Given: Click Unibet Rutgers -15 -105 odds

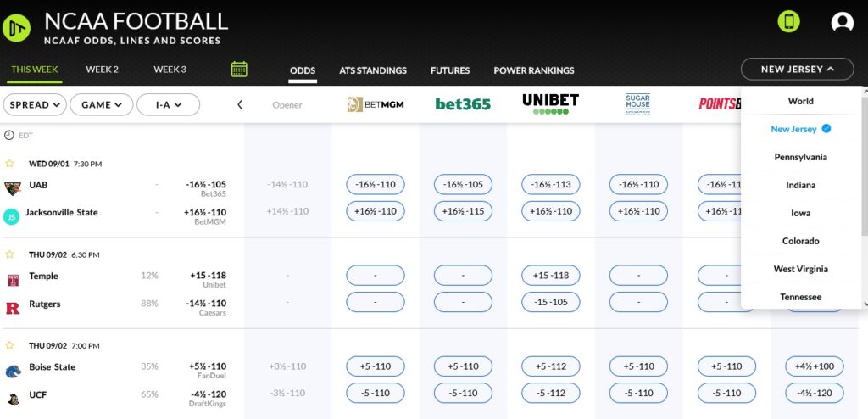Looking at the screenshot, I should [550, 302].
